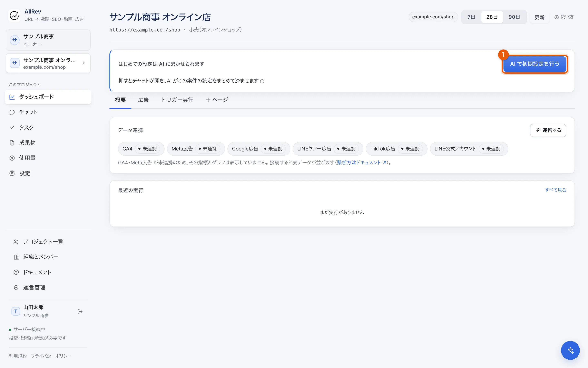Viewport: 588px width, 368px height.
Task: Switch to the 概要 tab
Action: tap(120, 100)
